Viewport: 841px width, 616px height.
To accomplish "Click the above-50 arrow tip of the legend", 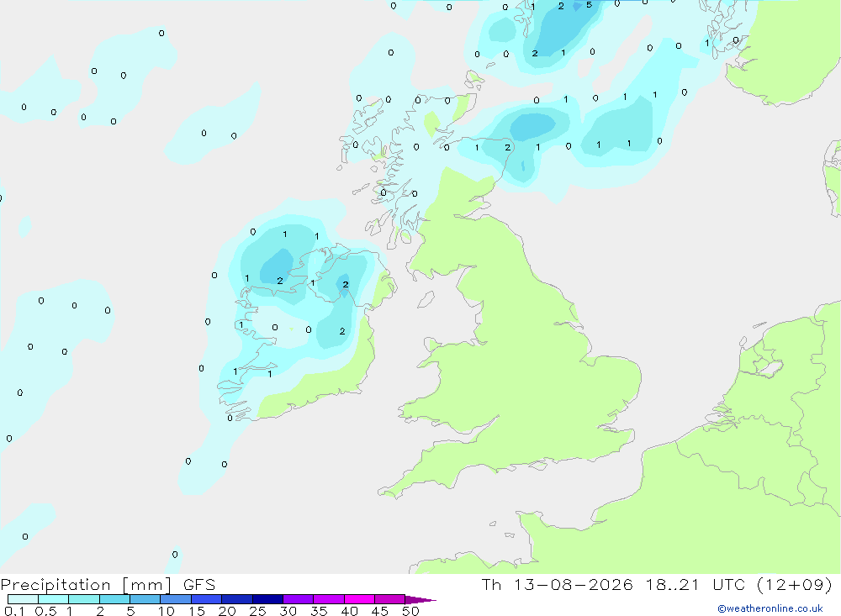I will [420, 599].
